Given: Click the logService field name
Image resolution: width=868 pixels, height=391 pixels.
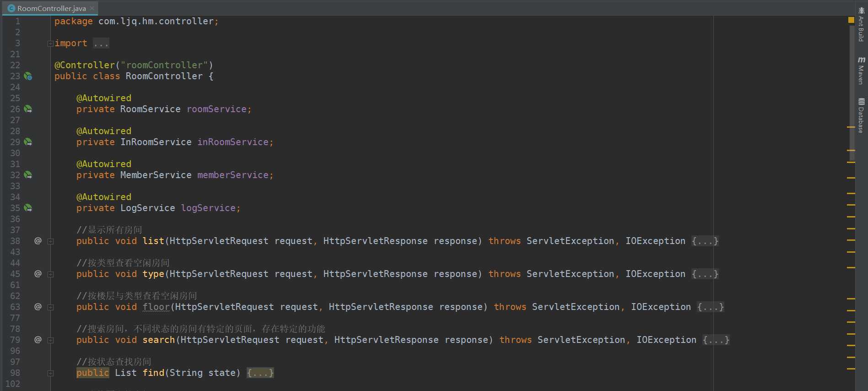Looking at the screenshot, I should (208, 208).
